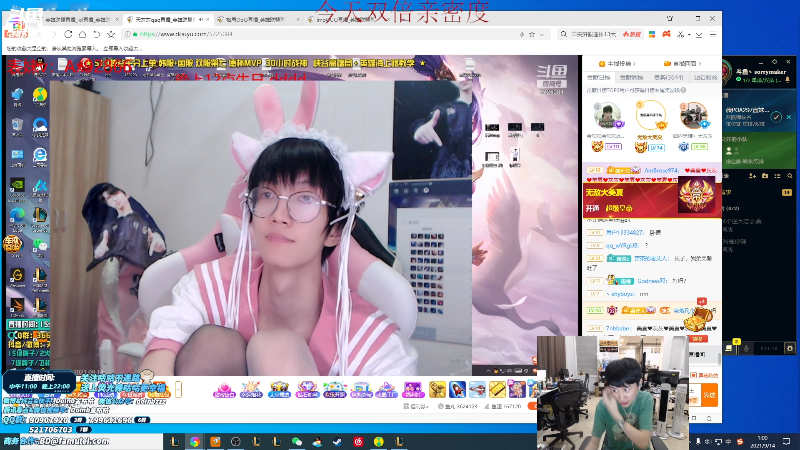Select the third ranking tab with count
Image resolution: width=800 pixels, height=450 pixels.
[668, 78]
